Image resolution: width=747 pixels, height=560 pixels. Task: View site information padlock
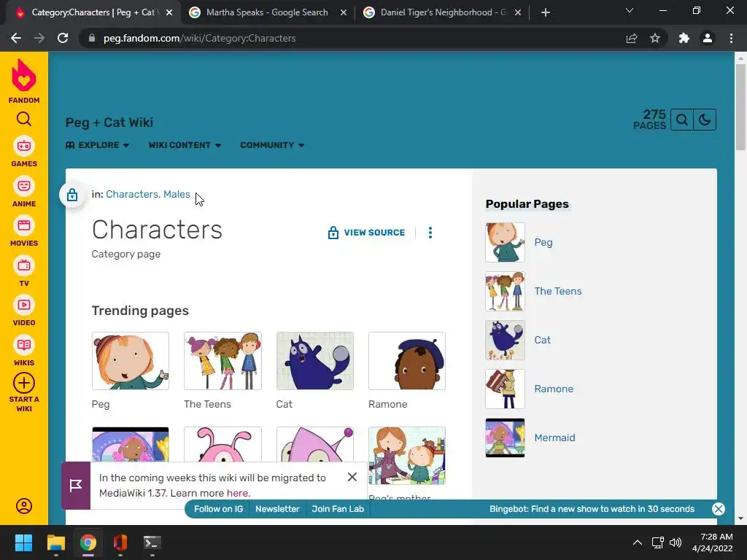point(92,38)
